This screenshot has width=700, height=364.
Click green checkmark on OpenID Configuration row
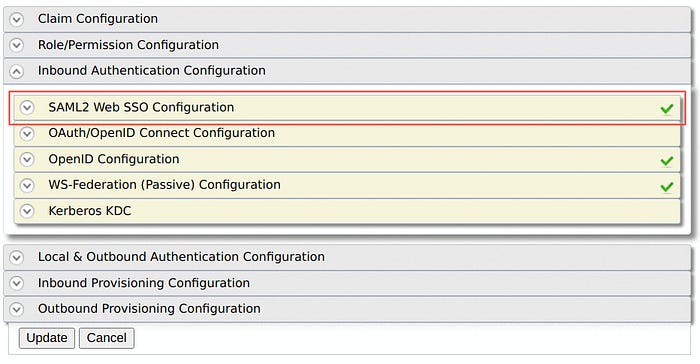click(667, 161)
